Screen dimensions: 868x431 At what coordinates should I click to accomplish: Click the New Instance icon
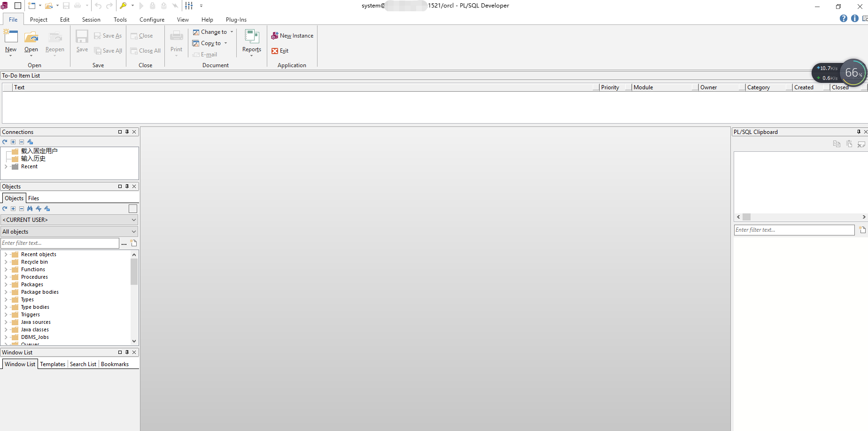coord(275,35)
